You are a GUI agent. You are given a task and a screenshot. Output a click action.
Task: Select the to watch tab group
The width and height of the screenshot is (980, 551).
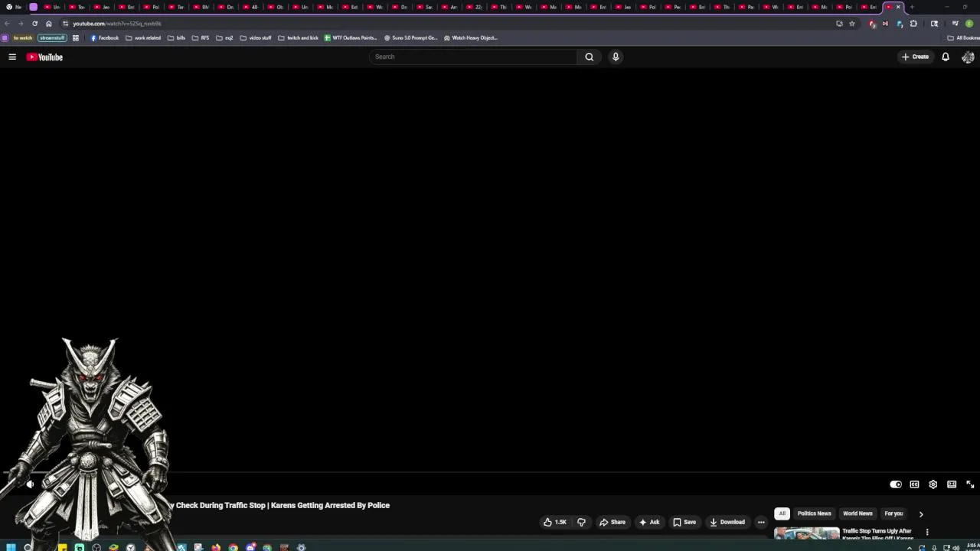(x=22, y=37)
